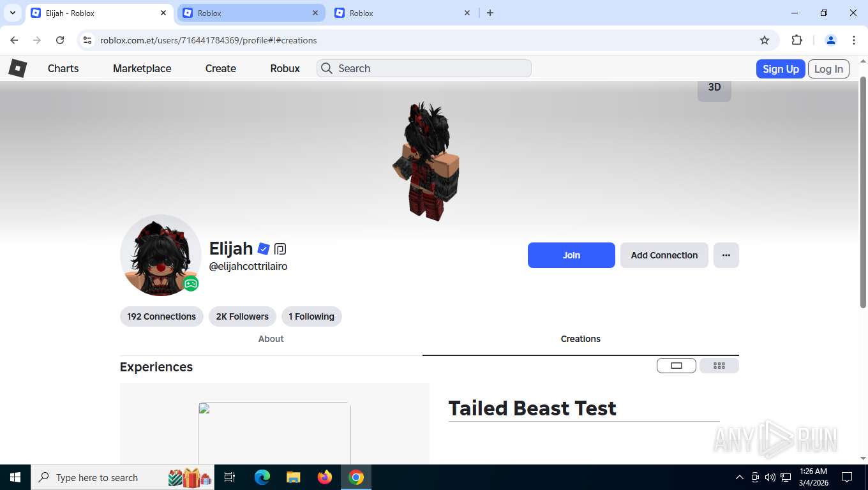The width and height of the screenshot is (868, 490).
Task: Open the Robux menu item
Action: [x=285, y=68]
